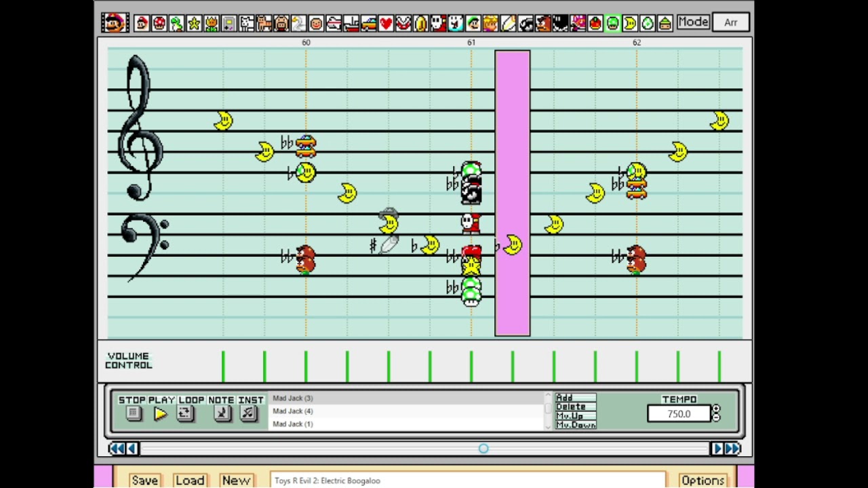This screenshot has height=488, width=868.
Task: Select the Baby Face instrument icon
Action: tap(316, 23)
